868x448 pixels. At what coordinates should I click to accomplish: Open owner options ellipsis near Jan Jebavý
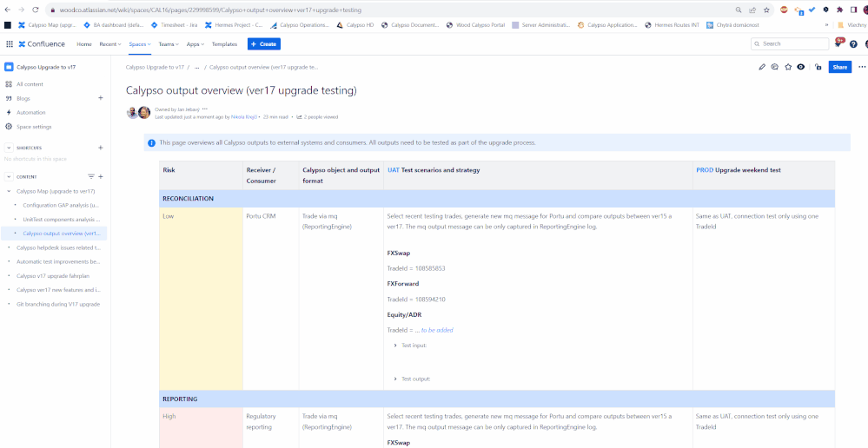[x=205, y=109]
